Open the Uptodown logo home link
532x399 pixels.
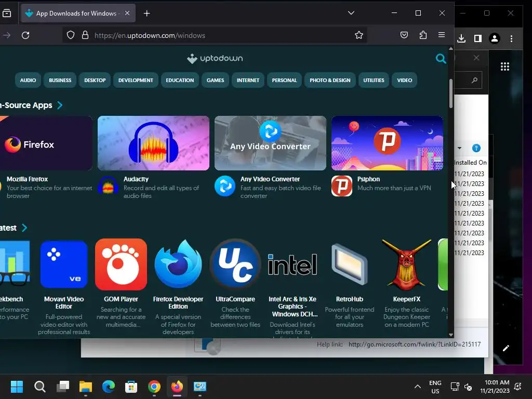coord(215,58)
